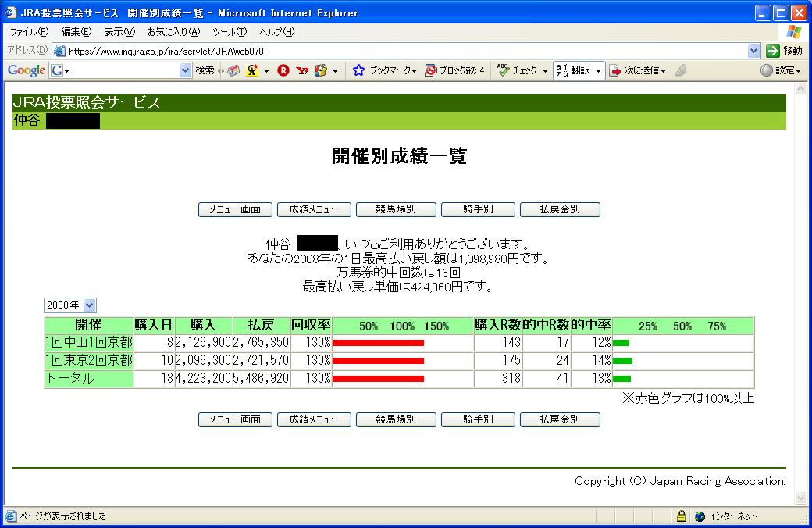Click the 的中率 column header
Image resolution: width=812 pixels, height=528 pixels.
(x=591, y=326)
